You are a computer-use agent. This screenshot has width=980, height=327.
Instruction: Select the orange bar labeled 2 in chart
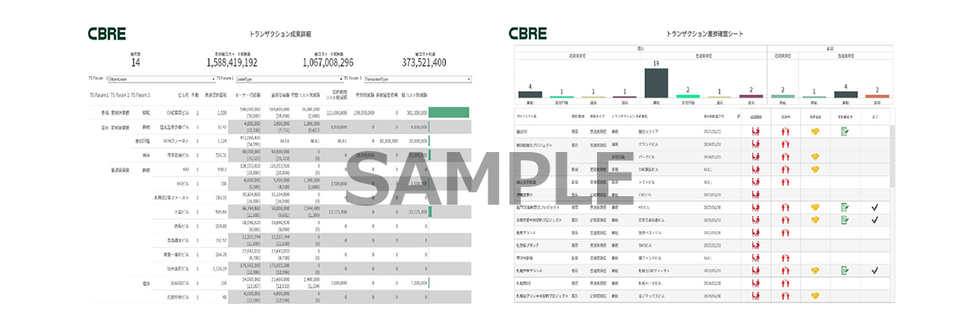pos(876,96)
